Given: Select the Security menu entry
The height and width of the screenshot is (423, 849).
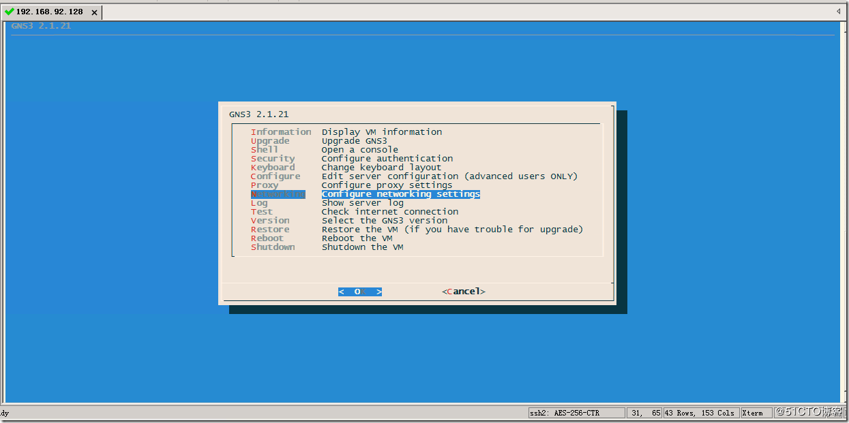Looking at the screenshot, I should coord(273,159).
